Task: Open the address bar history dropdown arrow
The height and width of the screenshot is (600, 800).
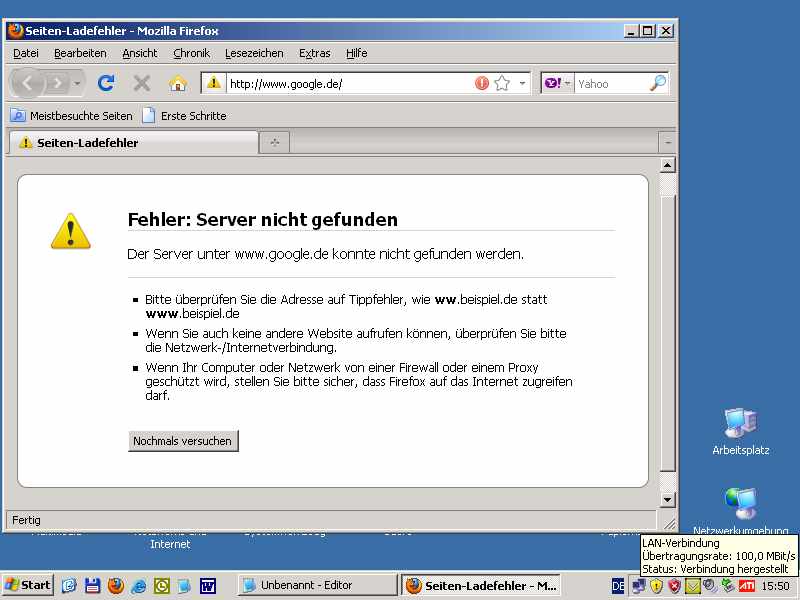Action: tap(522, 83)
